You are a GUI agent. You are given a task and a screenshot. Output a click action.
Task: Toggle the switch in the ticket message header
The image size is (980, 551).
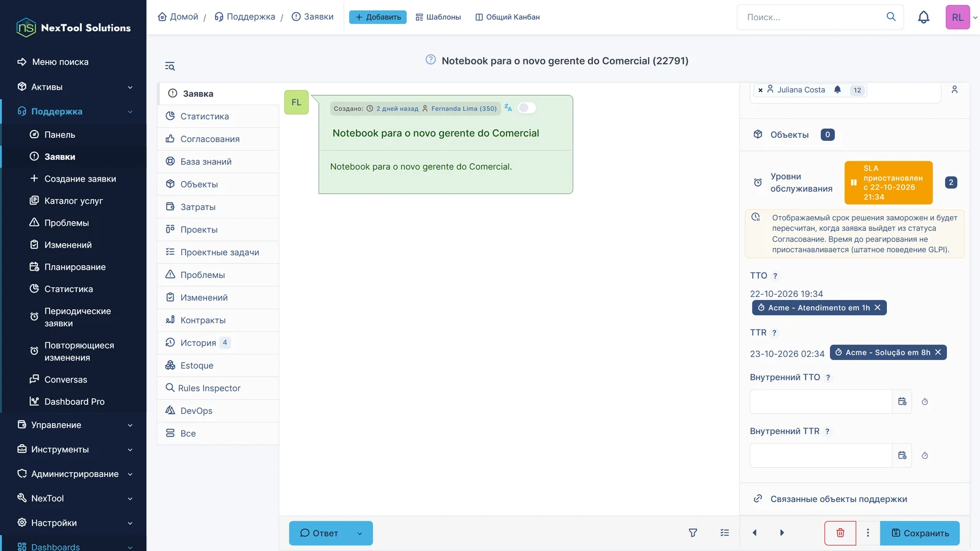tap(526, 108)
